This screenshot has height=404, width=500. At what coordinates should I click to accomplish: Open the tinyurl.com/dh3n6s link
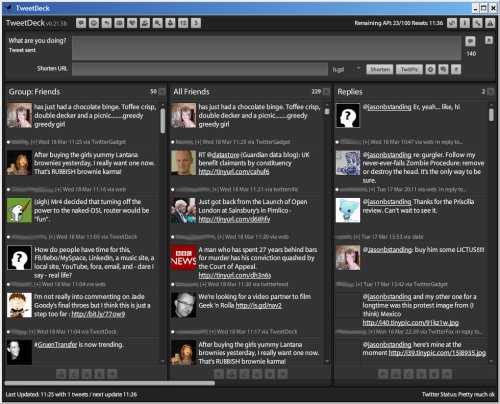pos(235,275)
